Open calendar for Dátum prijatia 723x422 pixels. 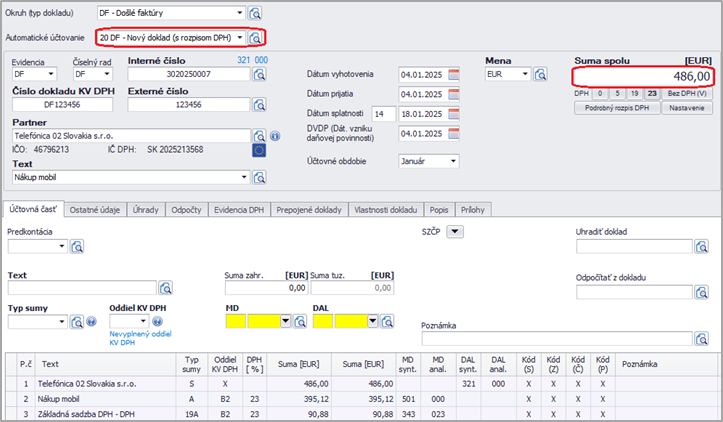454,94
